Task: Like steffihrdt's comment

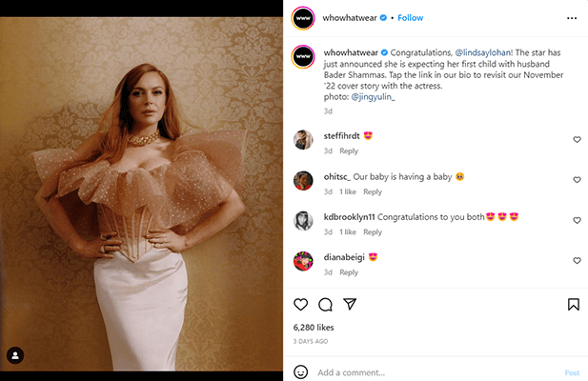Action: pyautogui.click(x=577, y=140)
